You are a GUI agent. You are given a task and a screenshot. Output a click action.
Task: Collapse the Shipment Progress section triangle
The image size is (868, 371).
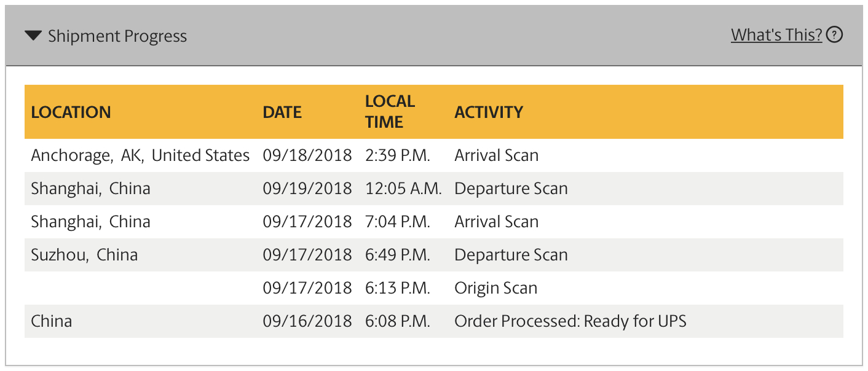33,36
